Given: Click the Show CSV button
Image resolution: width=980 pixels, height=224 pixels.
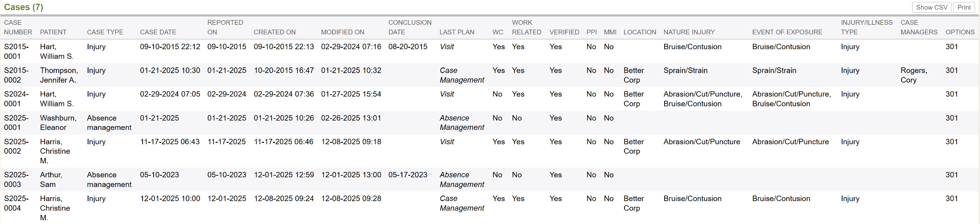Looking at the screenshot, I should [931, 7].
